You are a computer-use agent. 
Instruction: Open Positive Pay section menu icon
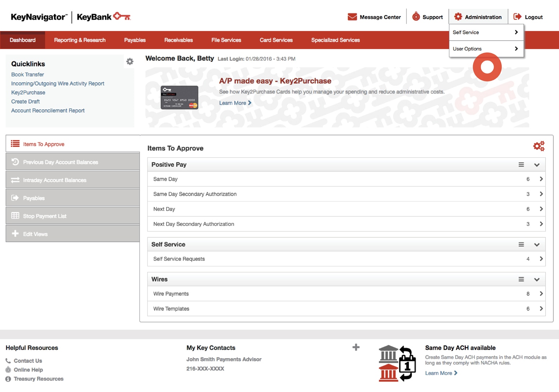(521, 164)
